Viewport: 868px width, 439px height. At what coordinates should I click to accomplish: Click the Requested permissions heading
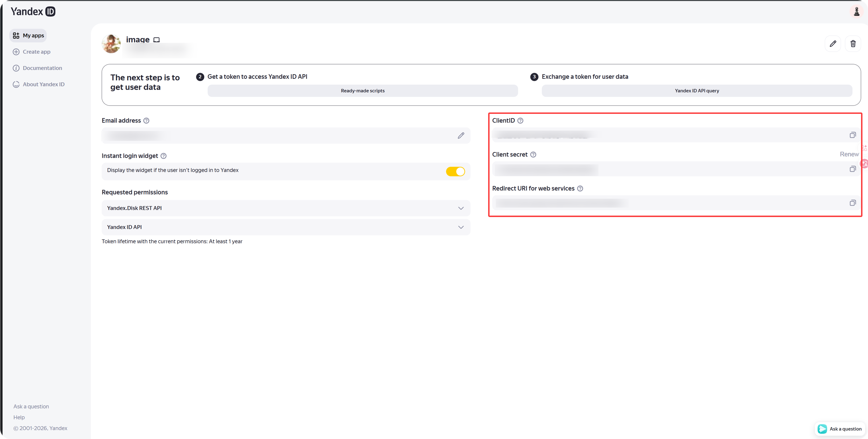coord(135,192)
